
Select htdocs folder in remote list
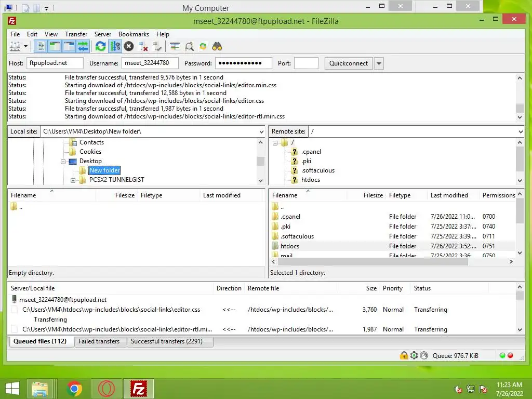coord(290,246)
